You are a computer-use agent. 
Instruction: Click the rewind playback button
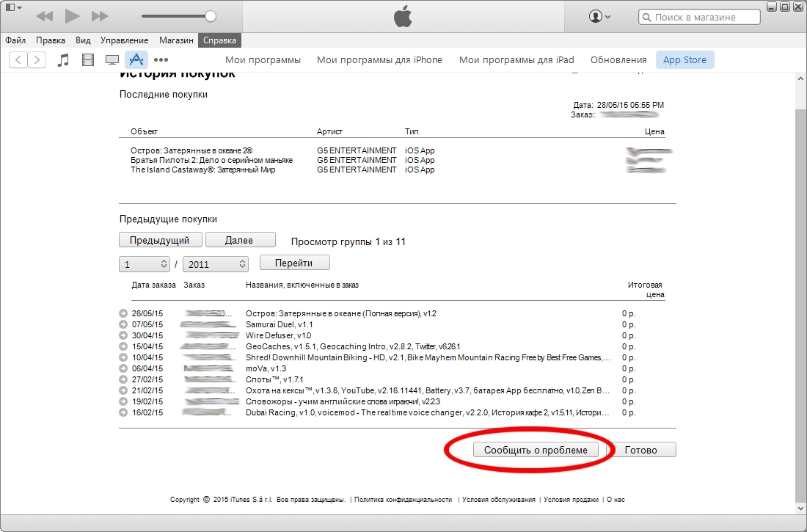coord(44,16)
